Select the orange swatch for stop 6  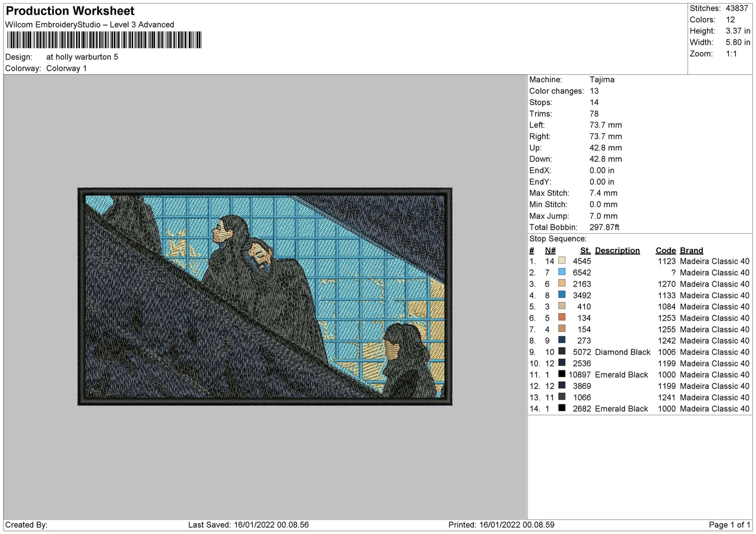(562, 317)
